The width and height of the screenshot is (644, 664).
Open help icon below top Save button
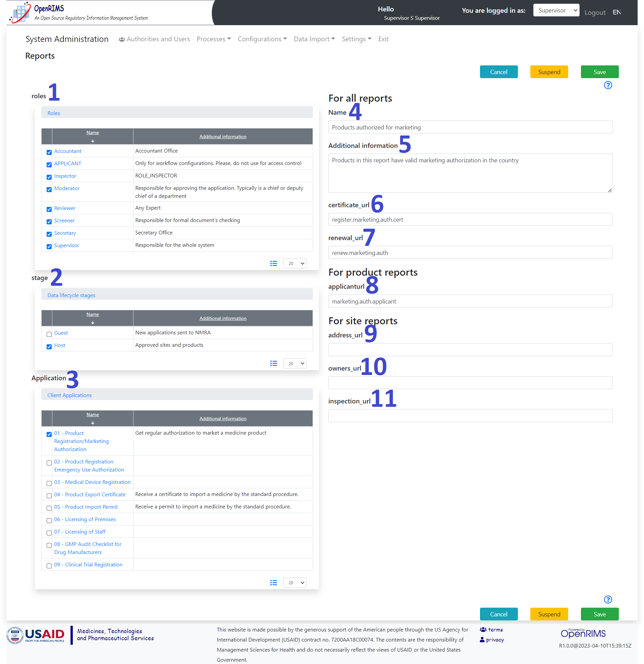click(608, 85)
